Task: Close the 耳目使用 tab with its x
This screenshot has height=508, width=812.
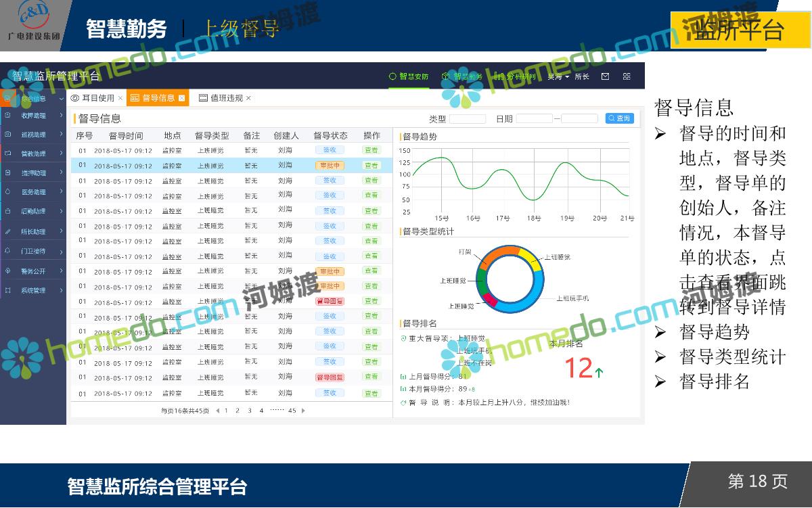Action: pyautogui.click(x=120, y=98)
